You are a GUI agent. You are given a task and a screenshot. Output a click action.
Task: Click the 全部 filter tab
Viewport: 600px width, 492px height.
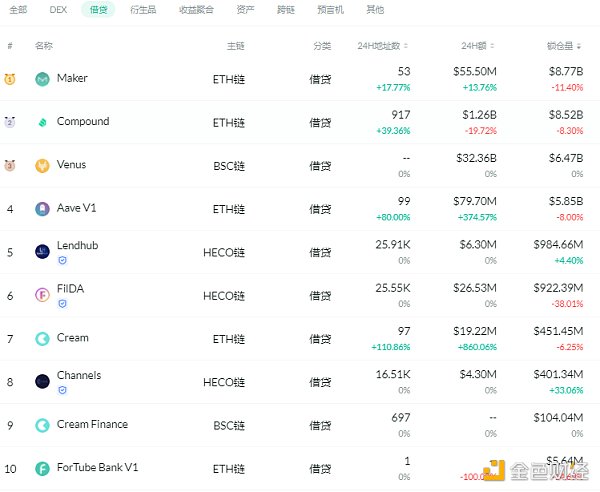[x=18, y=10]
